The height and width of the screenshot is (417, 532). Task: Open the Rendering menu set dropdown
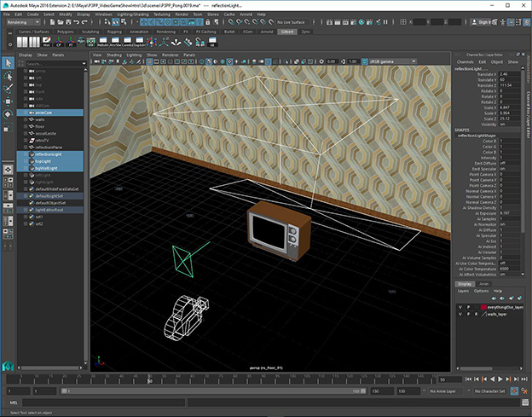[26, 24]
